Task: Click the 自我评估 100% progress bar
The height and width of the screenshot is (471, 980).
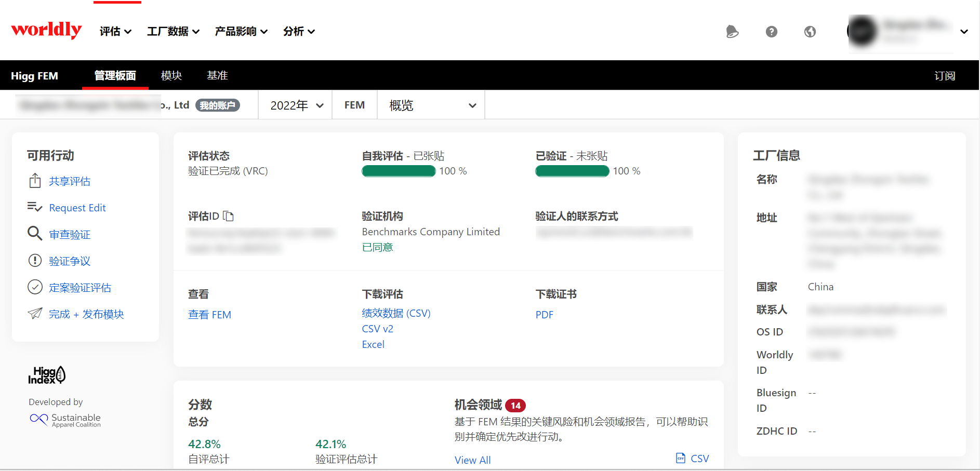Action: click(399, 171)
